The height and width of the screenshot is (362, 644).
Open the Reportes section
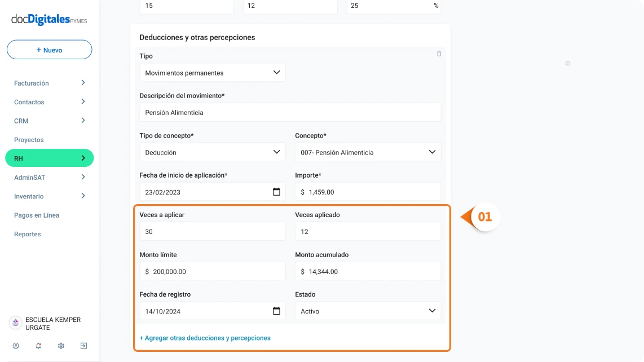(x=27, y=234)
